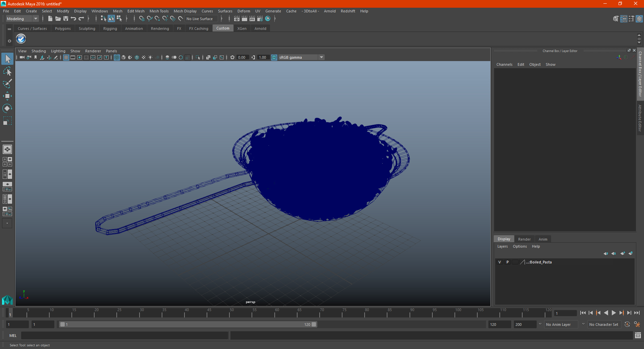Viewport: 644px width, 349px height.
Task: Play animation backwards
Action: point(606,313)
